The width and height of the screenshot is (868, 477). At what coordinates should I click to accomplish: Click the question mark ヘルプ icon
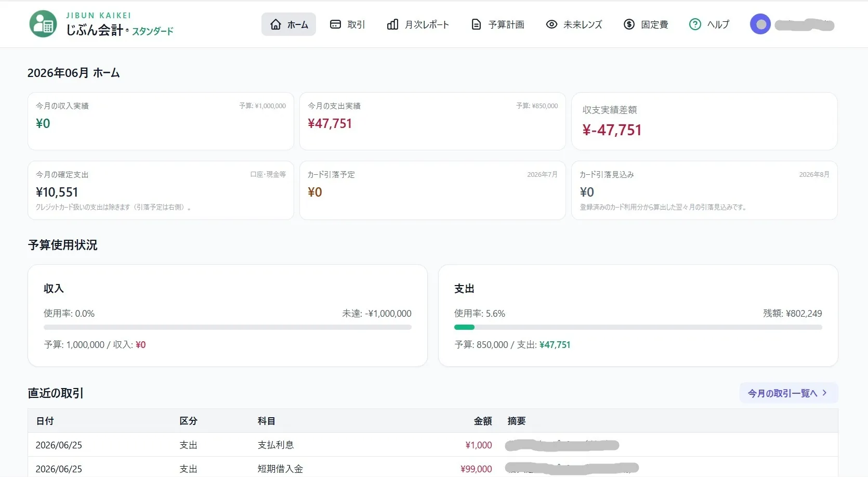click(695, 24)
